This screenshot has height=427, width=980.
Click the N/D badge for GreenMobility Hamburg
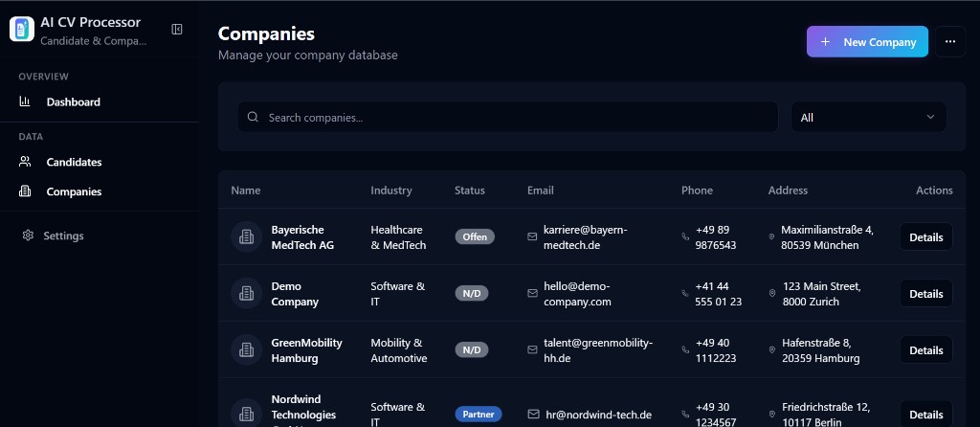[x=471, y=350]
